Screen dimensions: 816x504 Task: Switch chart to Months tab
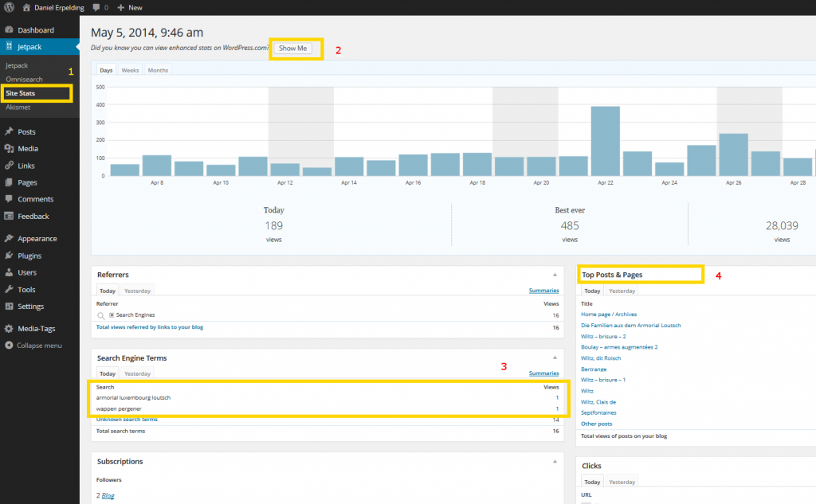point(158,70)
